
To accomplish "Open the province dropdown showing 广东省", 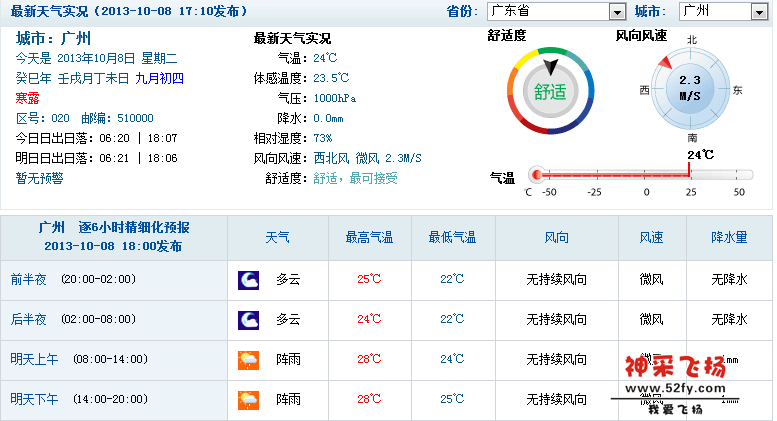I will [x=556, y=11].
